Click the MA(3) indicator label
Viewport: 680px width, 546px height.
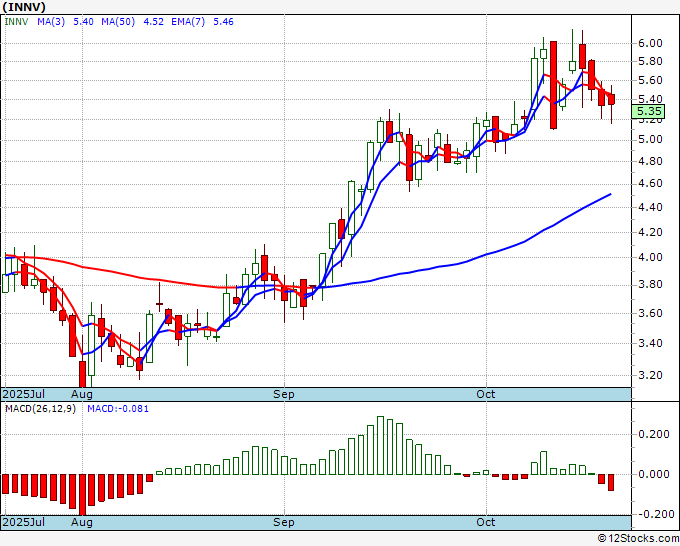pyautogui.click(x=51, y=22)
